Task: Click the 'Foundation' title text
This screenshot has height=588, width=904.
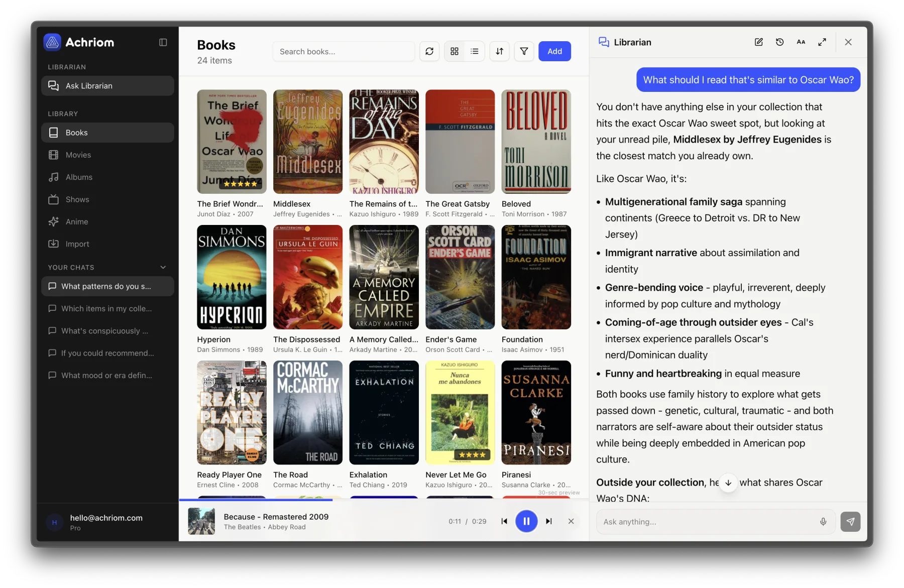Action: tap(522, 339)
